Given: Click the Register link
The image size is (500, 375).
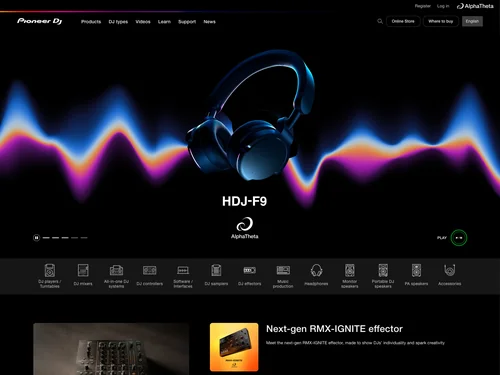Looking at the screenshot, I should click(423, 6).
